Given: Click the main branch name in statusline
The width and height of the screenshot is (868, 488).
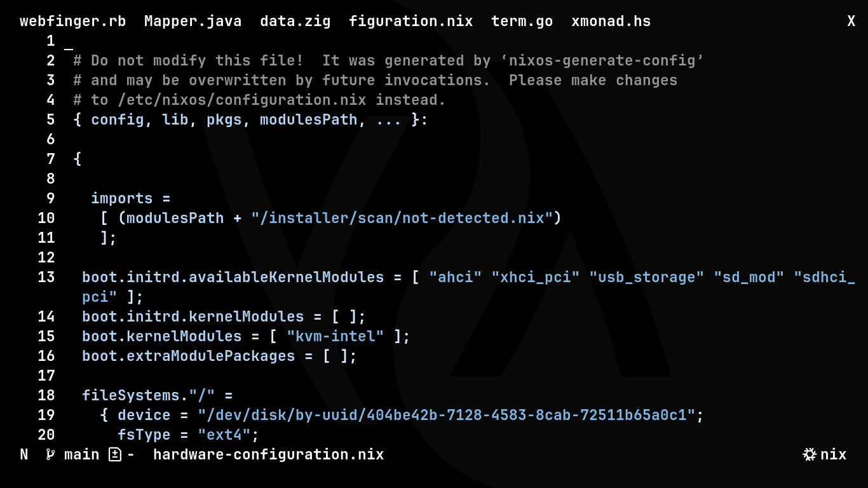Looking at the screenshot, I should click(x=81, y=454).
